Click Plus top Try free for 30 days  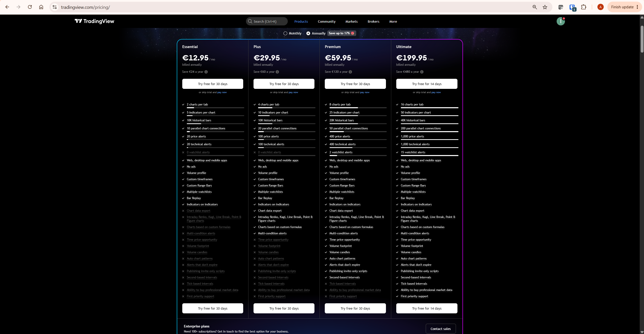284,84
